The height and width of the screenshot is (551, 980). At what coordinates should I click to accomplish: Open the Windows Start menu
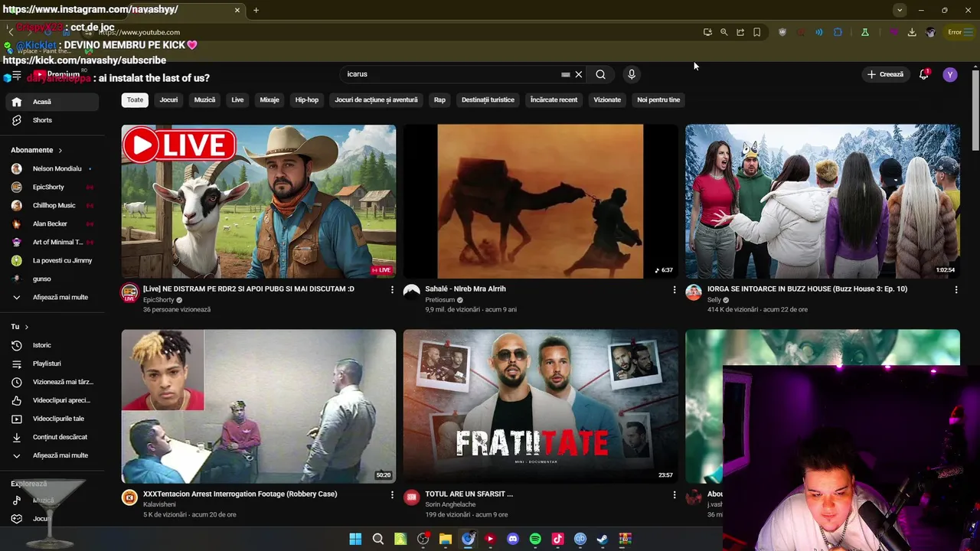pyautogui.click(x=355, y=539)
